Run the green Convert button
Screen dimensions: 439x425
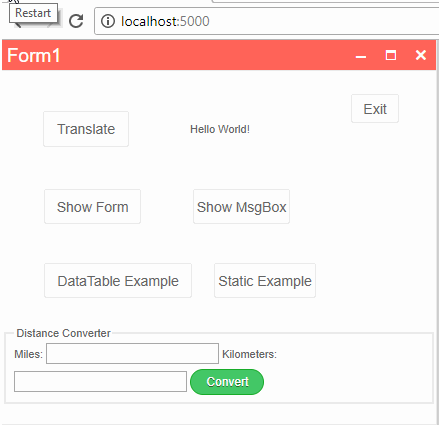pos(227,382)
